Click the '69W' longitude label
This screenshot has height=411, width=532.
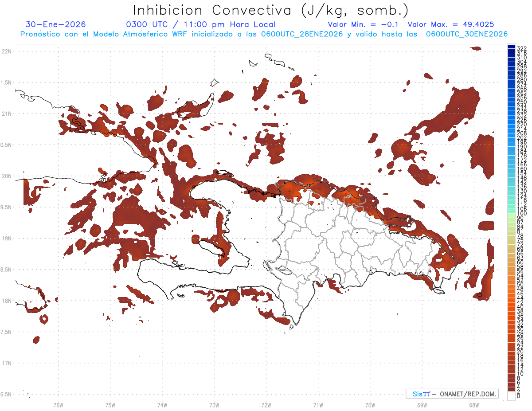(x=422, y=405)
